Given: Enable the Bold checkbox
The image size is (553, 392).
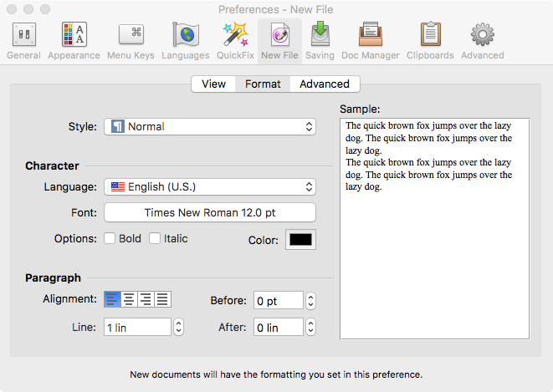Looking at the screenshot, I should (x=110, y=239).
